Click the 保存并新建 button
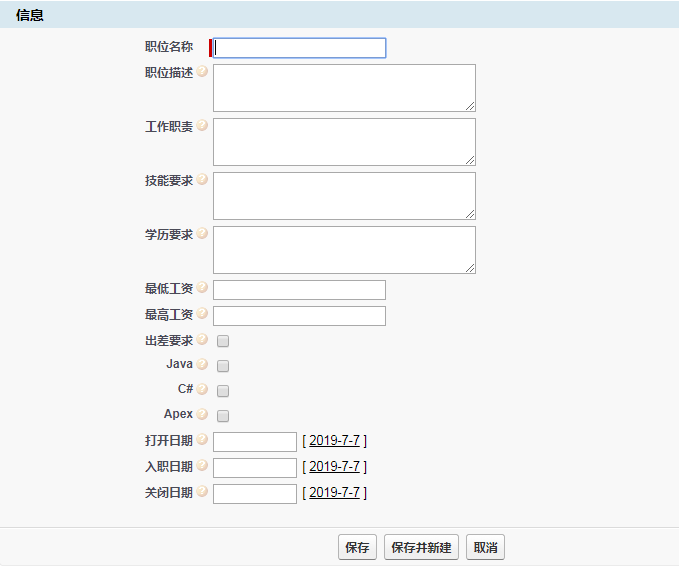 point(421,548)
